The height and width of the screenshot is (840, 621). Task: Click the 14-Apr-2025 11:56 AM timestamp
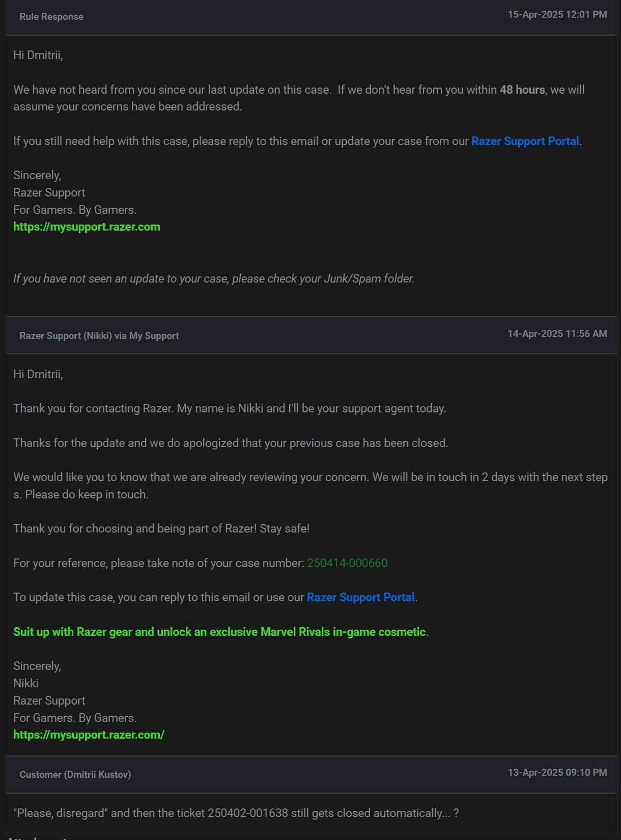tap(557, 333)
